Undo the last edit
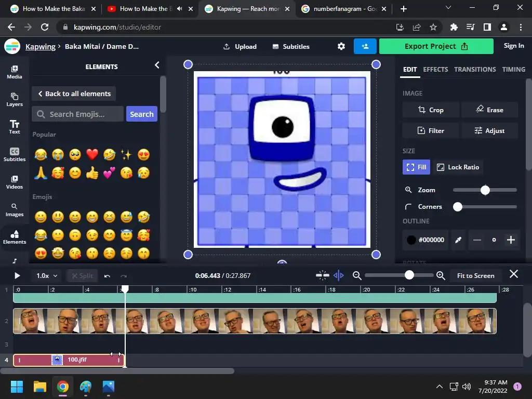 click(107, 276)
